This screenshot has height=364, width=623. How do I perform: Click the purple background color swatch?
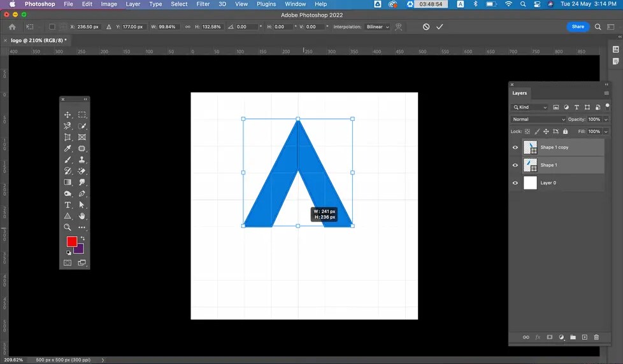(81, 251)
